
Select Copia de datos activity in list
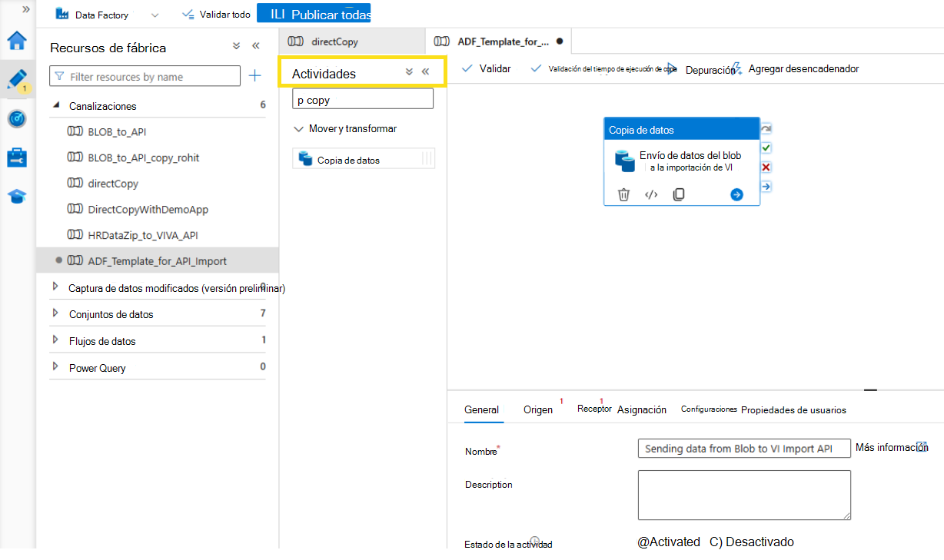click(364, 159)
